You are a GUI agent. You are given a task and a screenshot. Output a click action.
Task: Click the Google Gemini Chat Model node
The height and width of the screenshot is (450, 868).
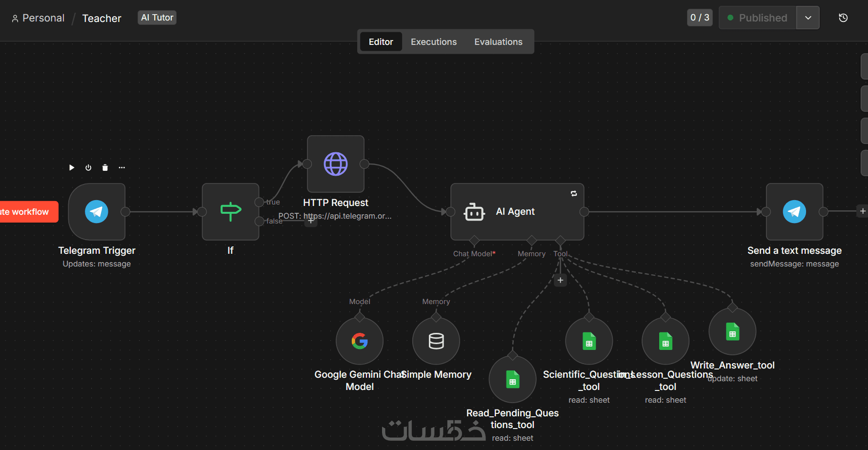(x=360, y=341)
